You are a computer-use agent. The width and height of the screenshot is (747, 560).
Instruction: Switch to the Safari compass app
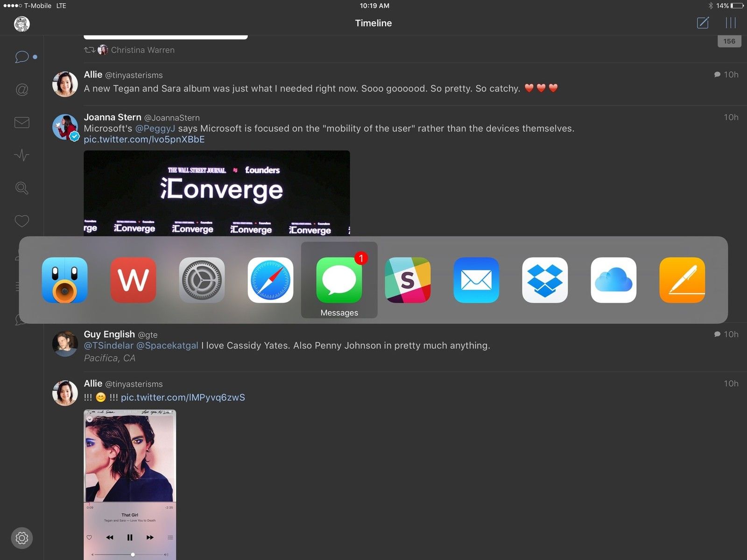click(x=270, y=280)
